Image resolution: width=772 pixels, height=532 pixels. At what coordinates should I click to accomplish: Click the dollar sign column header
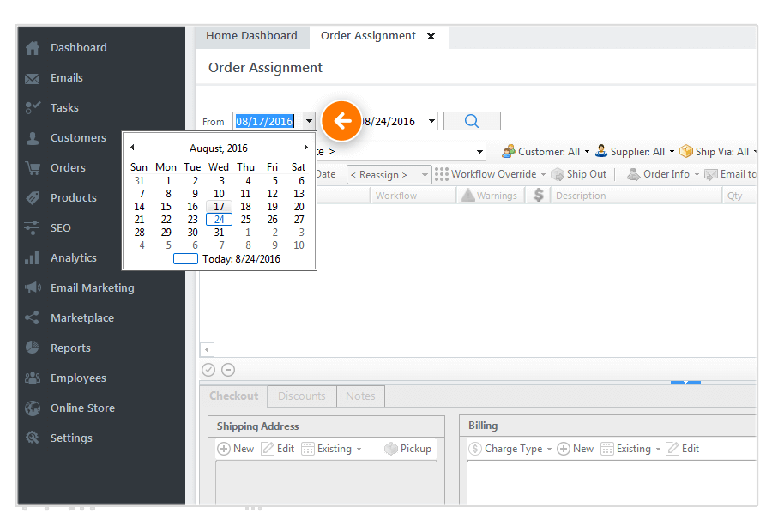(538, 196)
